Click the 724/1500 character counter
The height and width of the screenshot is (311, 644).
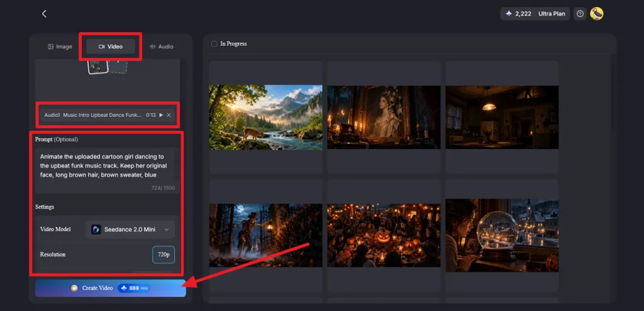click(163, 188)
